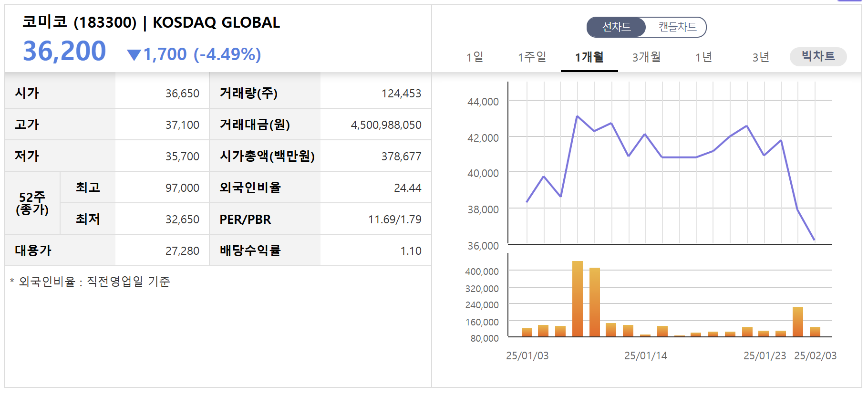Select the 1개월 period tab
Screen dimensions: 868x397
tap(589, 57)
